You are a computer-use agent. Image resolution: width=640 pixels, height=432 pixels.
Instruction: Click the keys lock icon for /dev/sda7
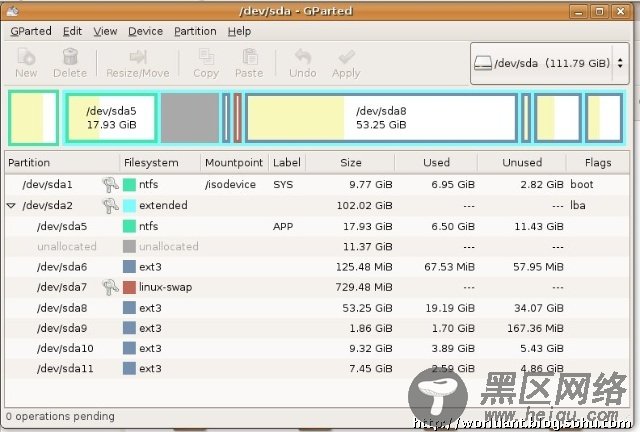(x=110, y=287)
